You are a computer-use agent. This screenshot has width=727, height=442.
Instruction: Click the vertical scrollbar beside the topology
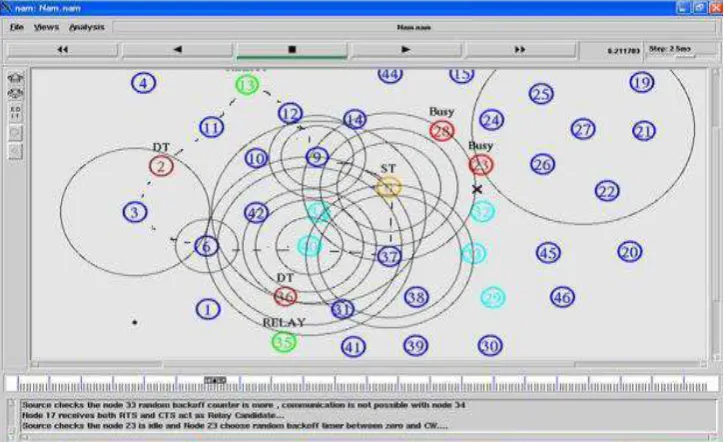715,215
